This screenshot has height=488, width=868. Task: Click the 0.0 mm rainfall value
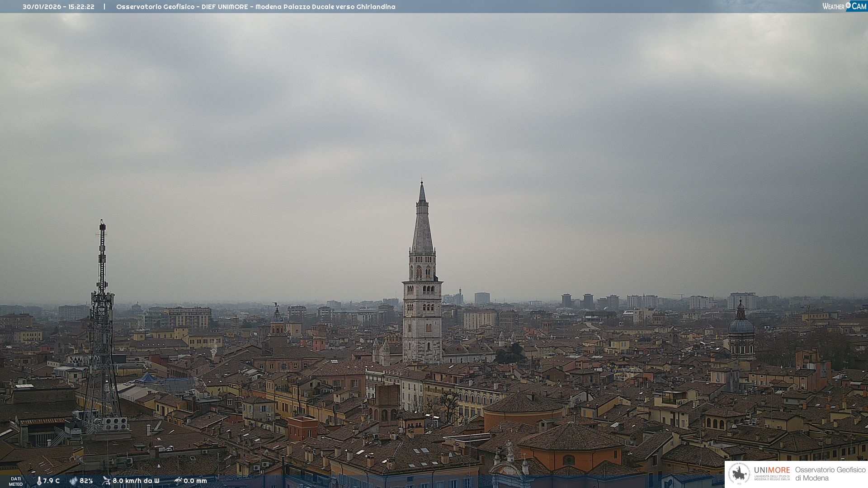[x=195, y=481]
